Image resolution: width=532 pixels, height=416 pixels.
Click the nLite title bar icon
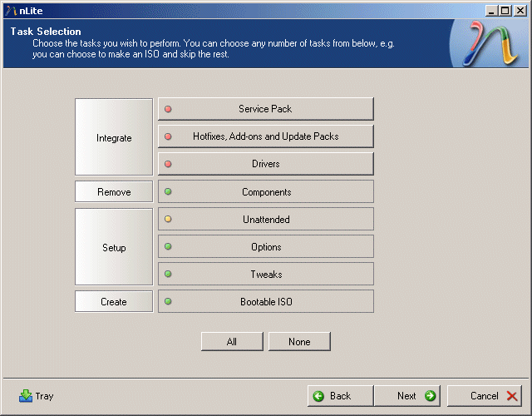[x=11, y=11]
